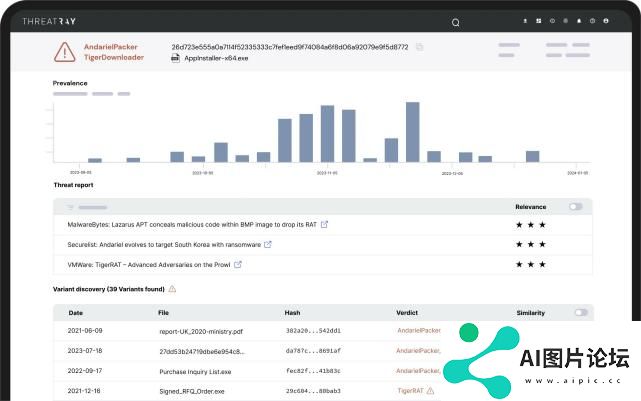This screenshot has height=401, width=641.
Task: Copy the sample hash with copy icon
Action: 419,47
